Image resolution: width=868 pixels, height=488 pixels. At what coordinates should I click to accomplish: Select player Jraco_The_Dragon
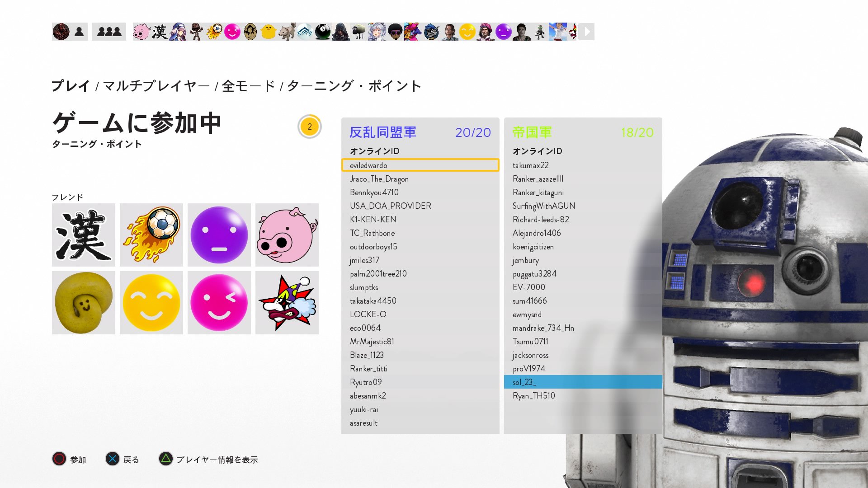click(x=420, y=179)
